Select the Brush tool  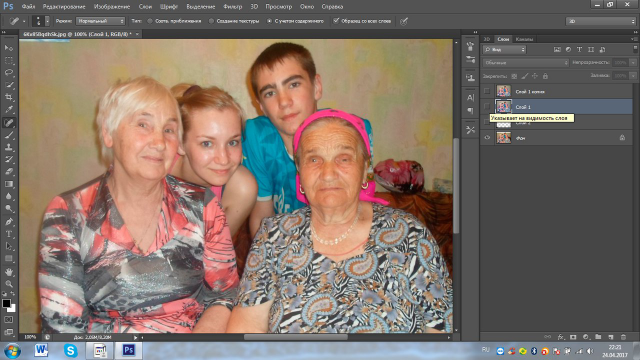pyautogui.click(x=9, y=135)
